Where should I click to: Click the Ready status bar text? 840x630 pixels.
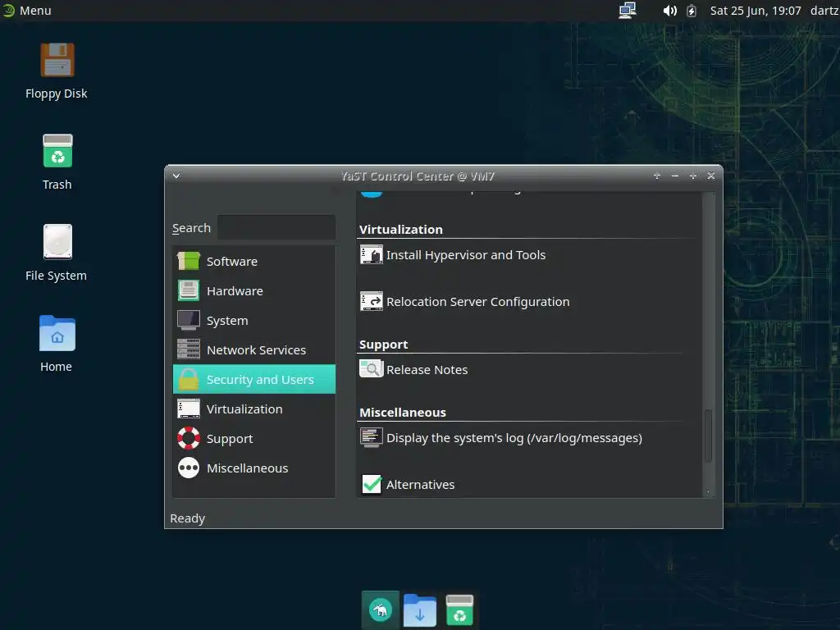click(x=188, y=518)
